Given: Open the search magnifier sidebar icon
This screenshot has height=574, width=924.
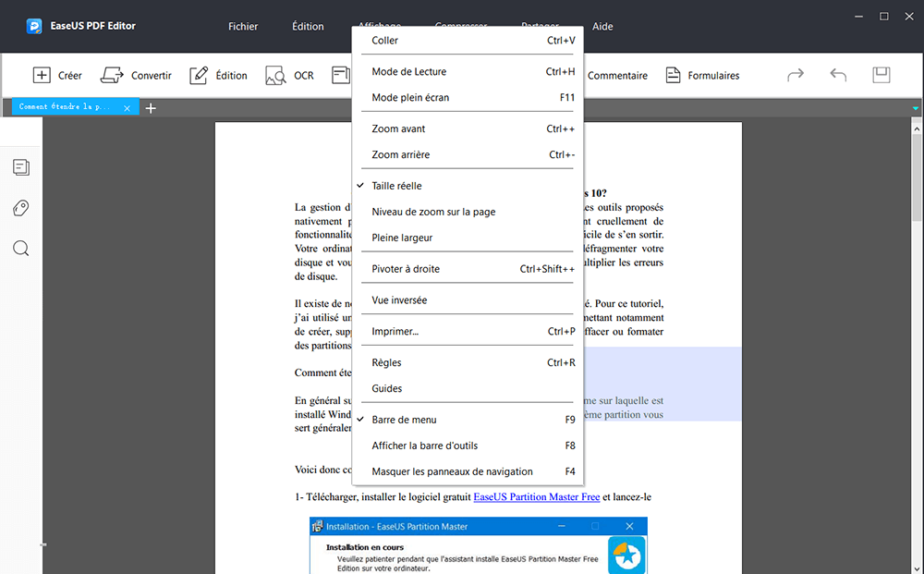Looking at the screenshot, I should pyautogui.click(x=21, y=249).
